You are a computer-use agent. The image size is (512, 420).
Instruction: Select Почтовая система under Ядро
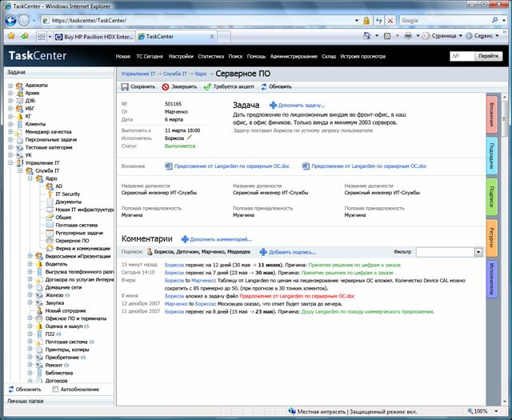(x=77, y=225)
